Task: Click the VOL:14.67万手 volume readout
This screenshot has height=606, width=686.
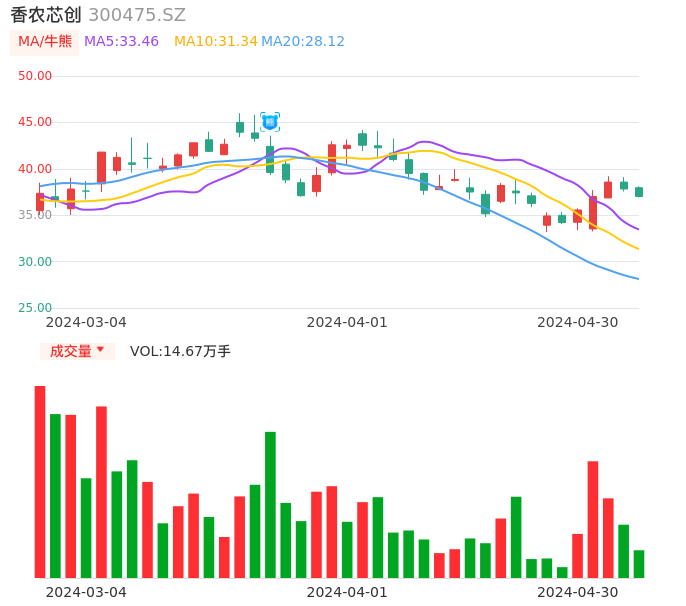Action: pos(180,351)
